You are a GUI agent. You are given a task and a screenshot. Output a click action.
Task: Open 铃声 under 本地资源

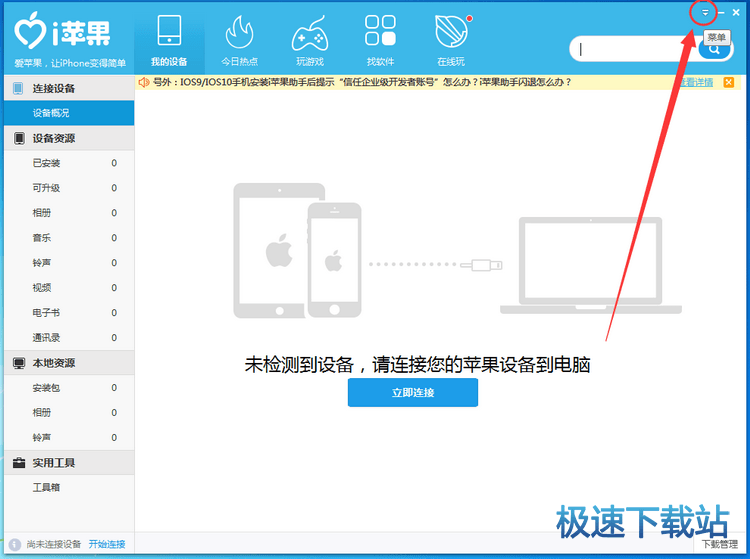click(x=69, y=438)
